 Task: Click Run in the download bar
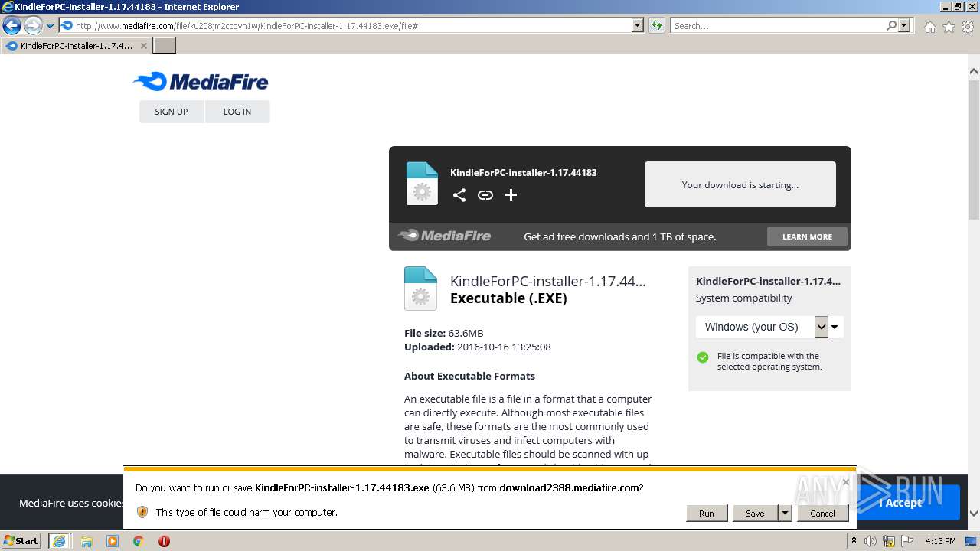point(707,514)
